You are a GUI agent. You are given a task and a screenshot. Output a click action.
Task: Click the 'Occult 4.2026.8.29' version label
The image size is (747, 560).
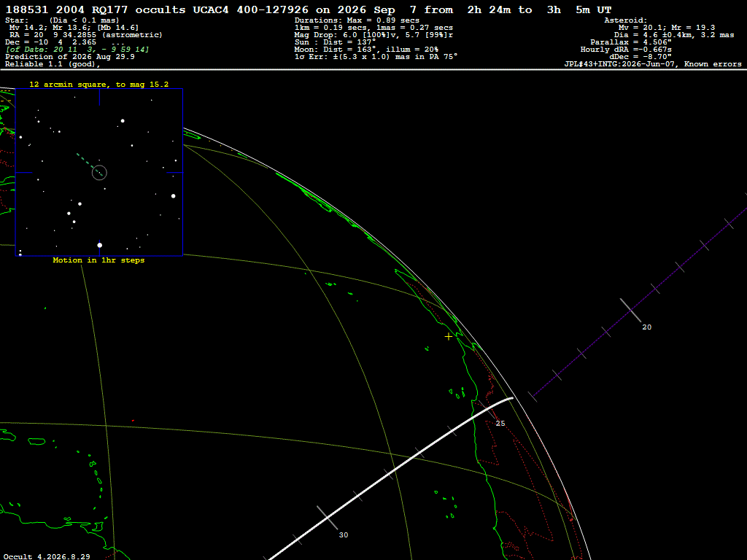[47, 556]
